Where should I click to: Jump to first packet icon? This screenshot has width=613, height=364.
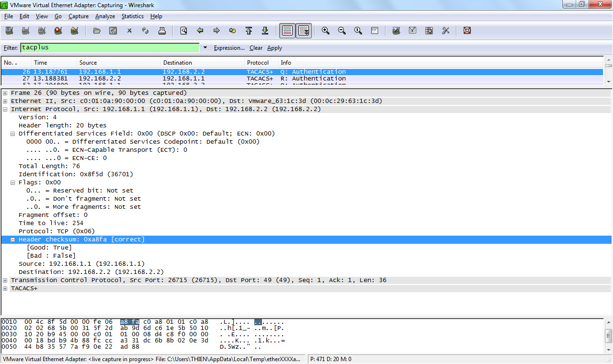(x=249, y=31)
